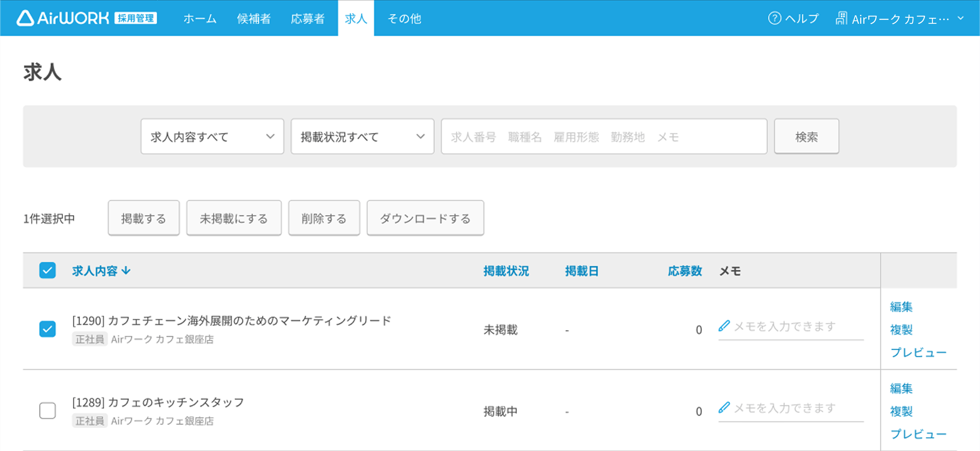Viewport: 980px width, 451px height.
Task: Open the 求人内容すべて dropdown
Action: [x=212, y=136]
